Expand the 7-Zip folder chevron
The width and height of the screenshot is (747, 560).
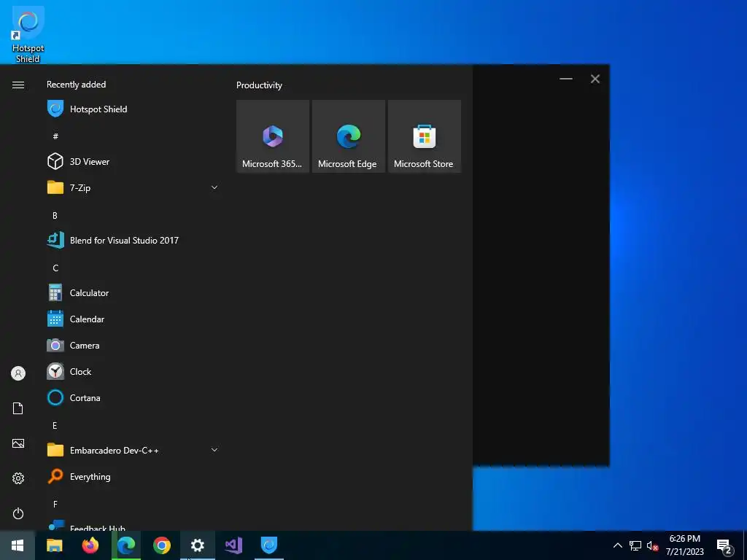click(214, 187)
